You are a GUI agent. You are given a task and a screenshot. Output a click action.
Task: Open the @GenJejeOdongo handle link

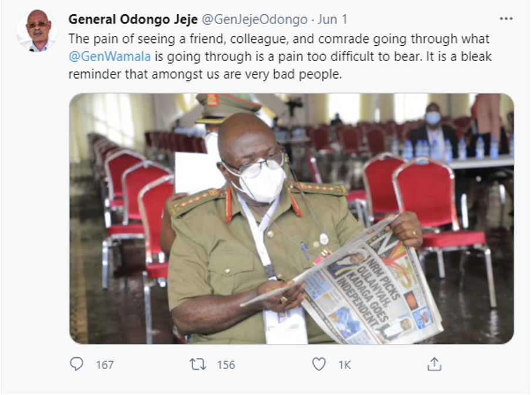[x=254, y=19]
